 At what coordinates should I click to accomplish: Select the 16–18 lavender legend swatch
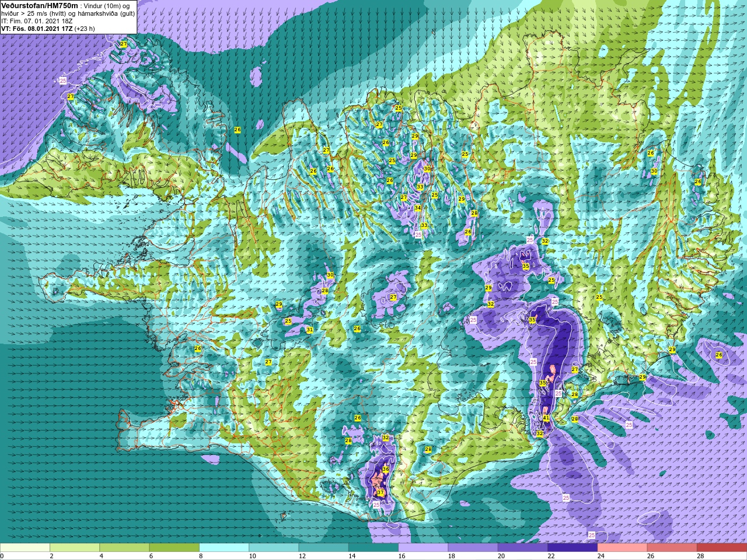[x=423, y=548]
